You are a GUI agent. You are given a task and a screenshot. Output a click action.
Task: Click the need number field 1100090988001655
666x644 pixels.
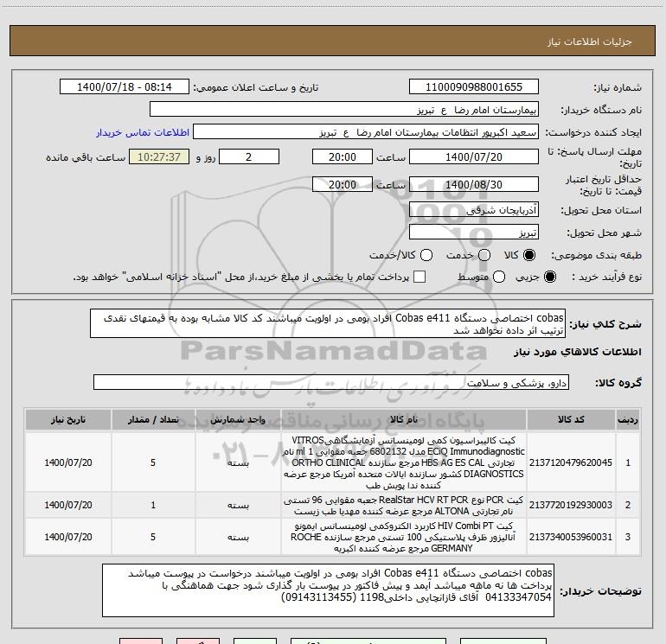(x=474, y=87)
